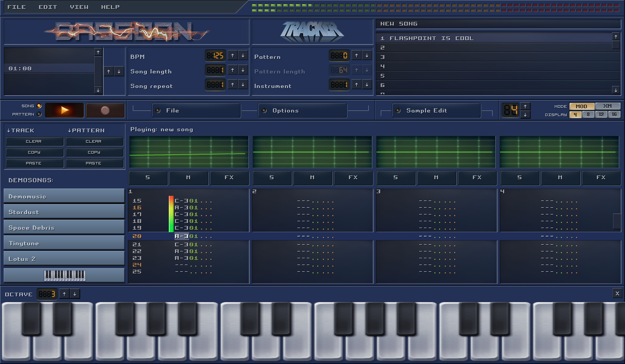This screenshot has height=364, width=625.
Task: Move song position up in the pattern list
Action: click(108, 72)
